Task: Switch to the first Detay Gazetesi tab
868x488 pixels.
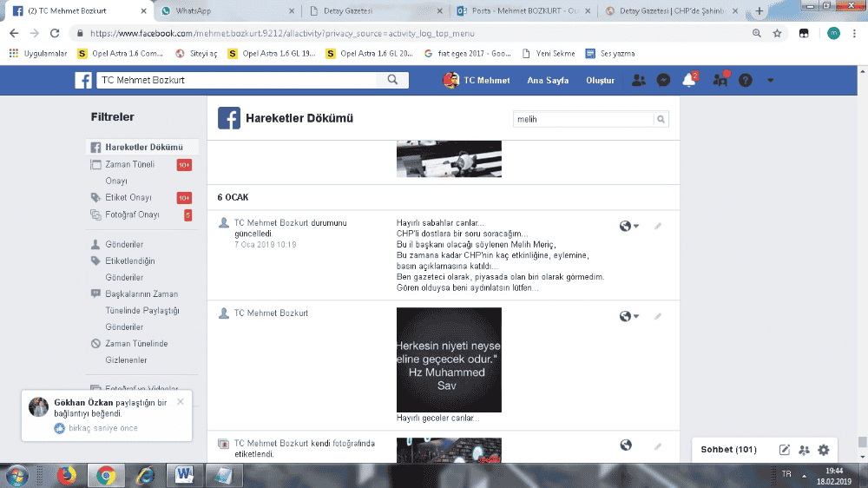Action: [375, 11]
